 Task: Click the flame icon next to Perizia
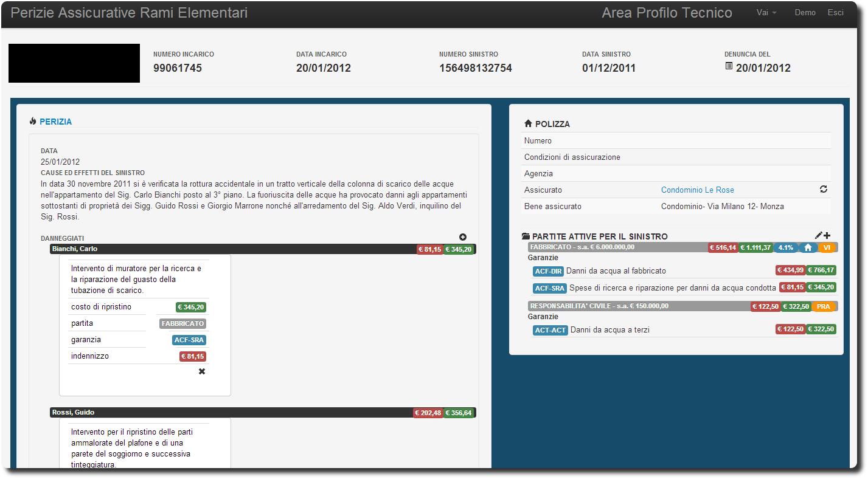(x=33, y=122)
